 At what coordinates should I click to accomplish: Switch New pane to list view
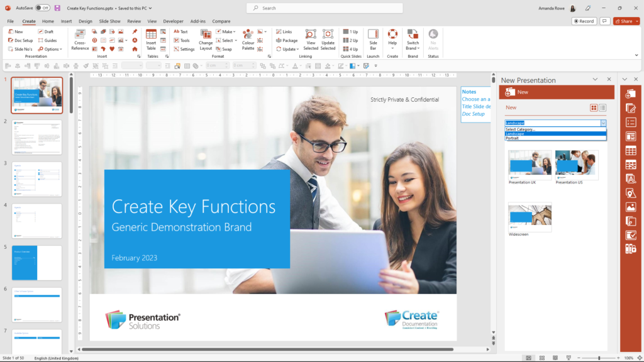[x=602, y=107]
